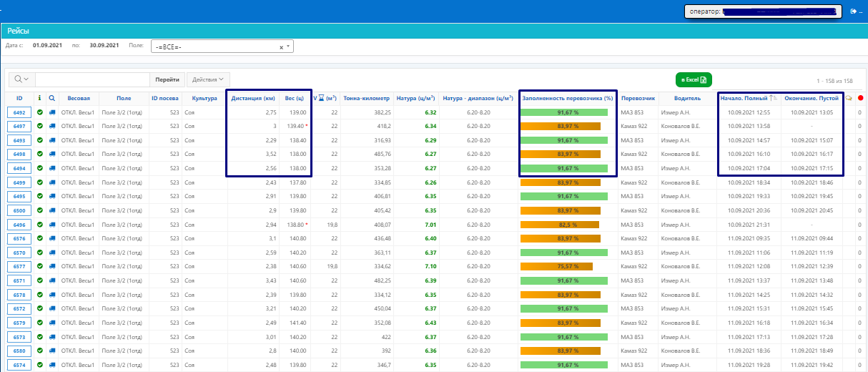Click the comments icon column header

coord(849,98)
